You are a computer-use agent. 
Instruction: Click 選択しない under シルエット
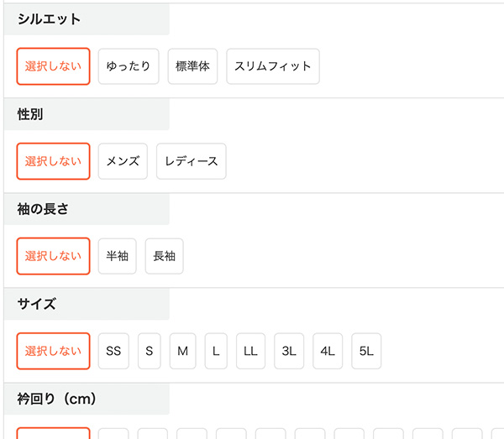[x=53, y=66]
